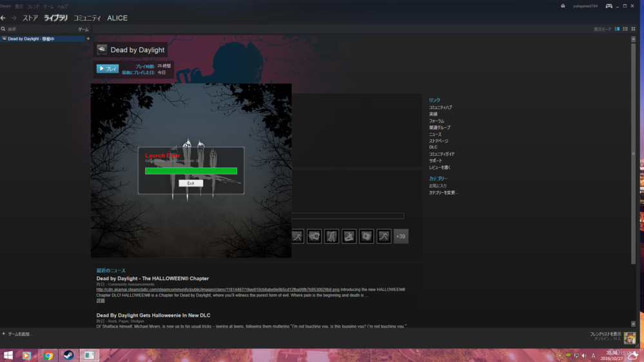Open the +39 more achievements tile
The width and height of the screenshot is (644, 362).
pyautogui.click(x=401, y=237)
